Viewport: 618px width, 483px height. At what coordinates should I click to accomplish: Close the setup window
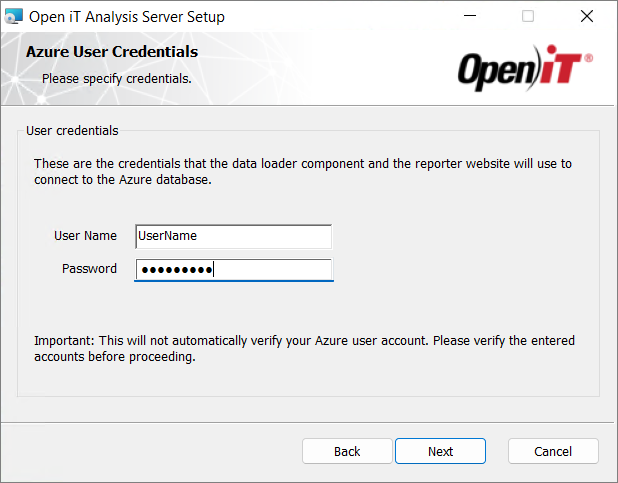[x=587, y=16]
